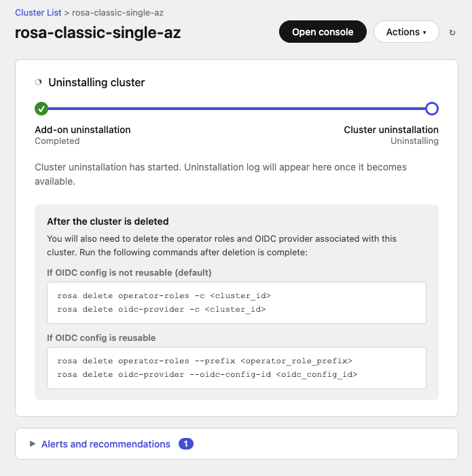Go to Cluster List breadcrumb
Image resolution: width=472 pixels, height=476 pixels.
click(38, 12)
